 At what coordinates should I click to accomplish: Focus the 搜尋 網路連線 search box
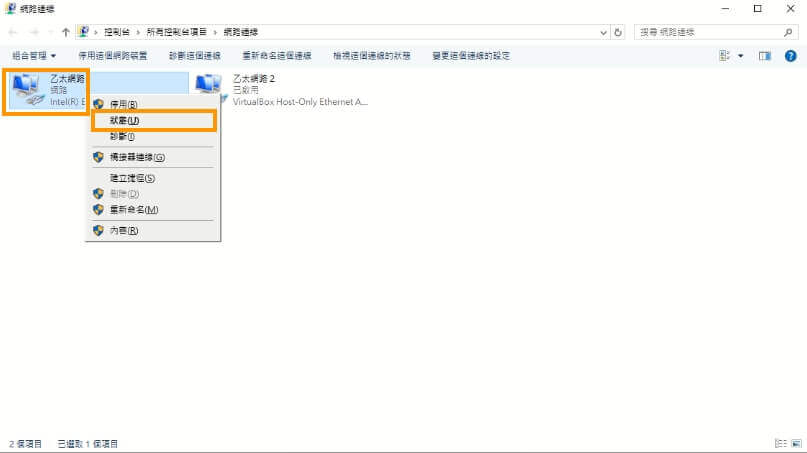[705, 32]
